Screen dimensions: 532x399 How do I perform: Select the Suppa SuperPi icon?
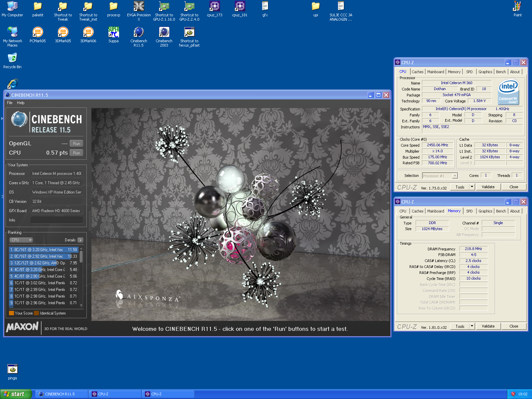[113, 35]
